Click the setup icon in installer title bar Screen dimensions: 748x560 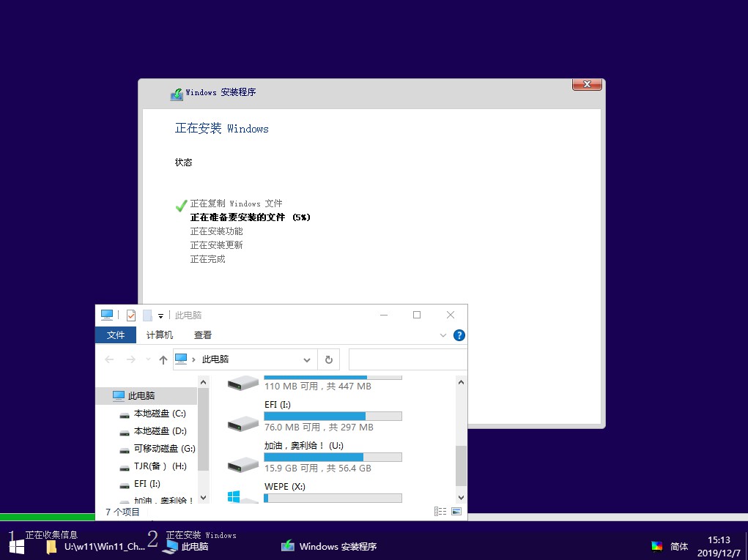click(x=177, y=94)
